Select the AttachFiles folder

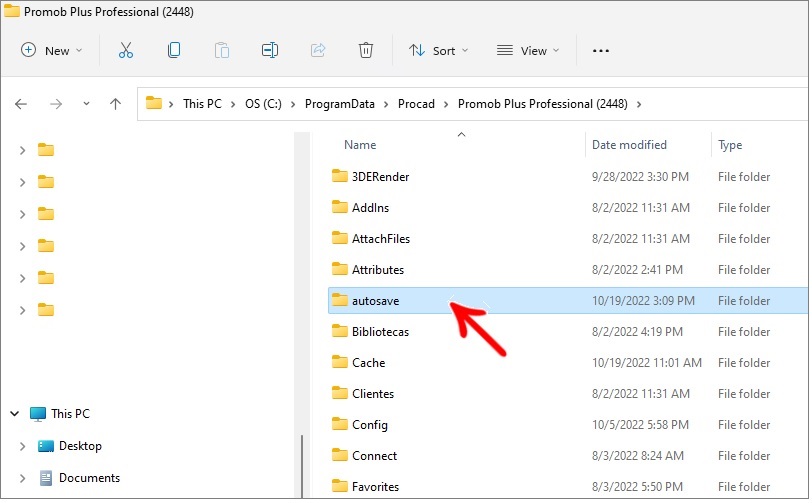pos(568,239)
